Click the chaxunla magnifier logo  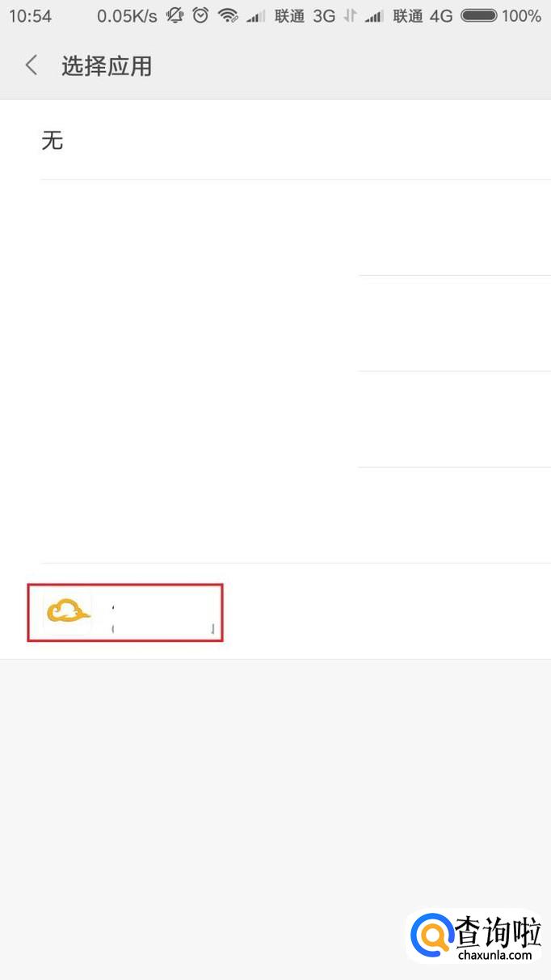(x=431, y=938)
